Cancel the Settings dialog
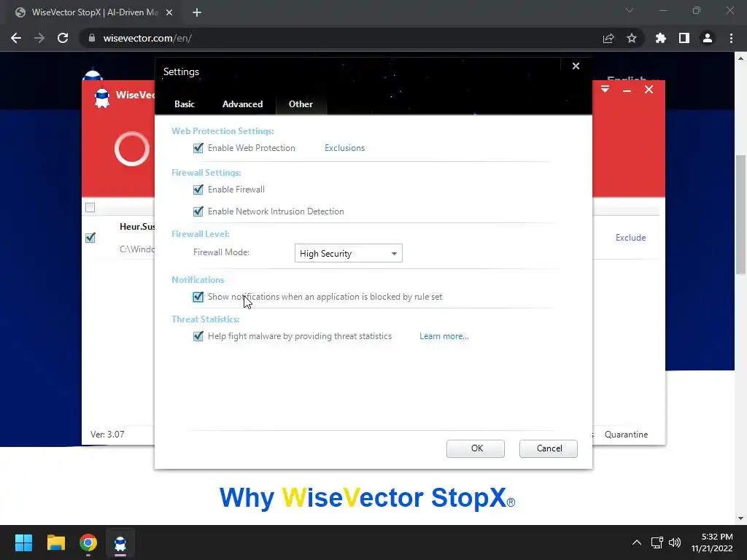The width and height of the screenshot is (747, 560). pyautogui.click(x=549, y=448)
